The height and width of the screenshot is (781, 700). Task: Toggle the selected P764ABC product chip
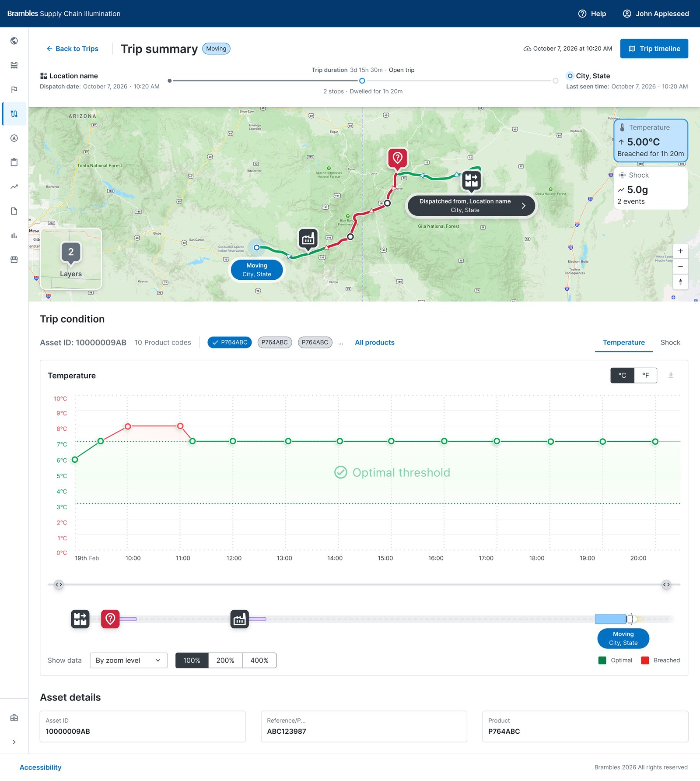point(230,342)
